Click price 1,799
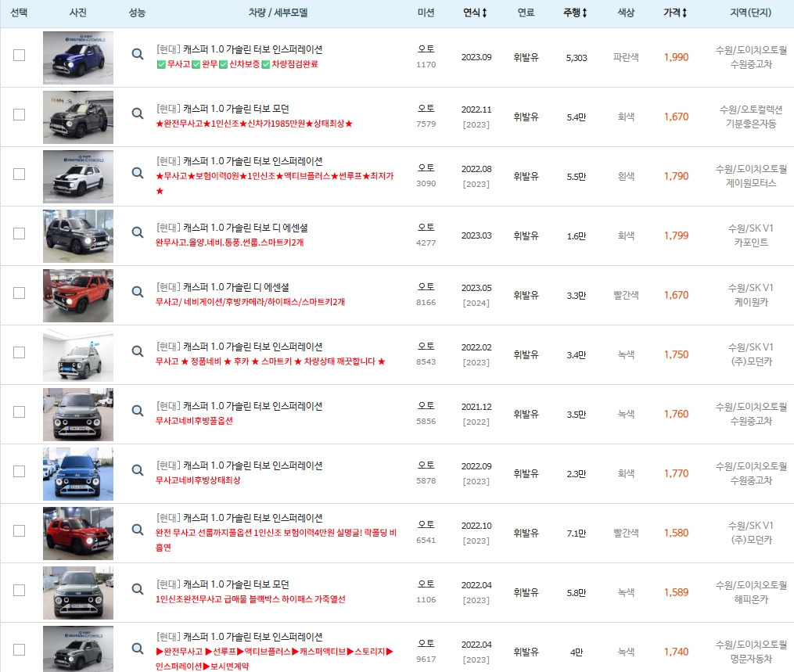This screenshot has width=794, height=672. click(676, 235)
